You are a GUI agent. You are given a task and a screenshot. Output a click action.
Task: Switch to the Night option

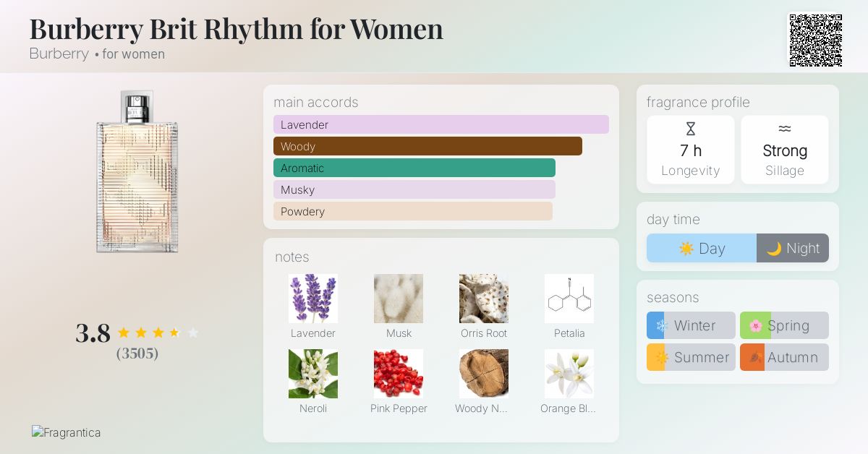(x=793, y=248)
